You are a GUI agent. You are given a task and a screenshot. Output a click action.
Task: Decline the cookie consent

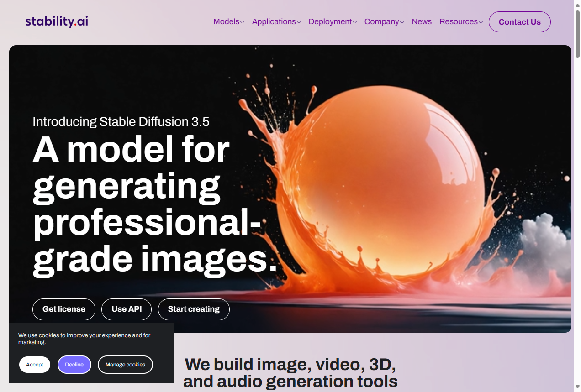click(x=74, y=365)
